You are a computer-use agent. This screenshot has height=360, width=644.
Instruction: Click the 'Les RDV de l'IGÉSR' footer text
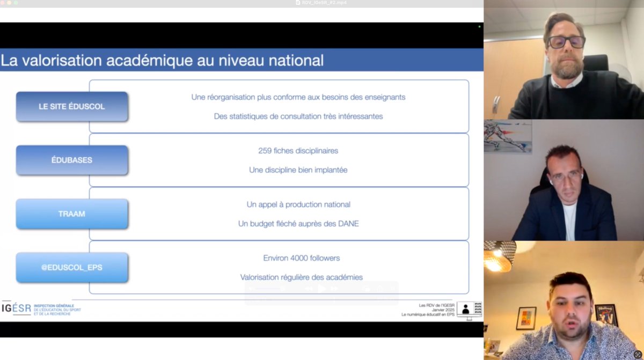coord(436,305)
